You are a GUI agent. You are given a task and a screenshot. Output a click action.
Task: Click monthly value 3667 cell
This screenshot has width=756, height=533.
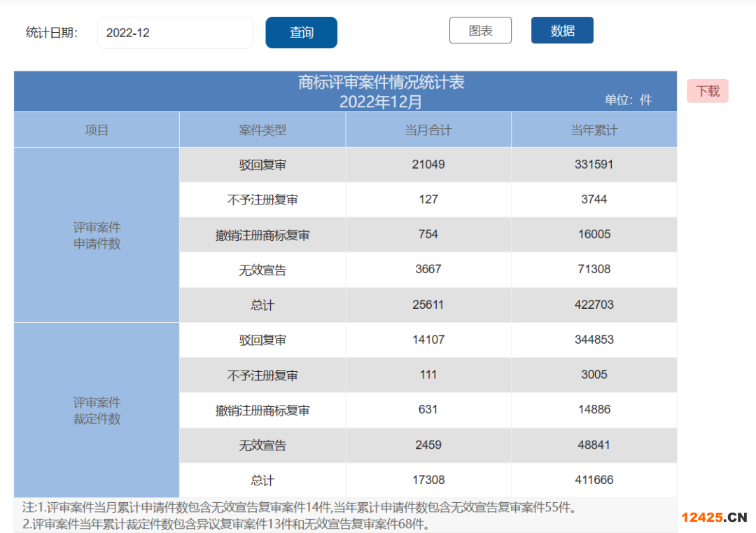point(428,269)
